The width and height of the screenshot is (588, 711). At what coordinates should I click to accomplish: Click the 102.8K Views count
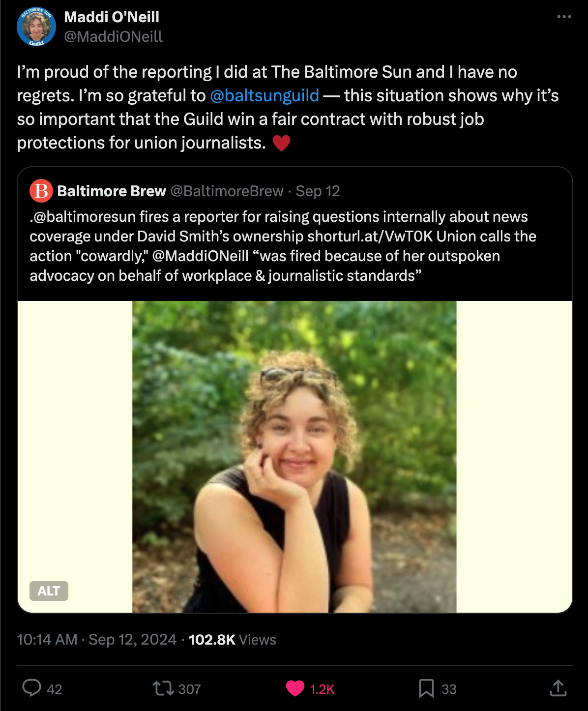(x=232, y=639)
